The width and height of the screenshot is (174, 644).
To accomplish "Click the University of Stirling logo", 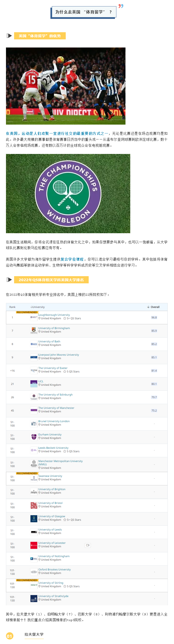I will point(34,585).
